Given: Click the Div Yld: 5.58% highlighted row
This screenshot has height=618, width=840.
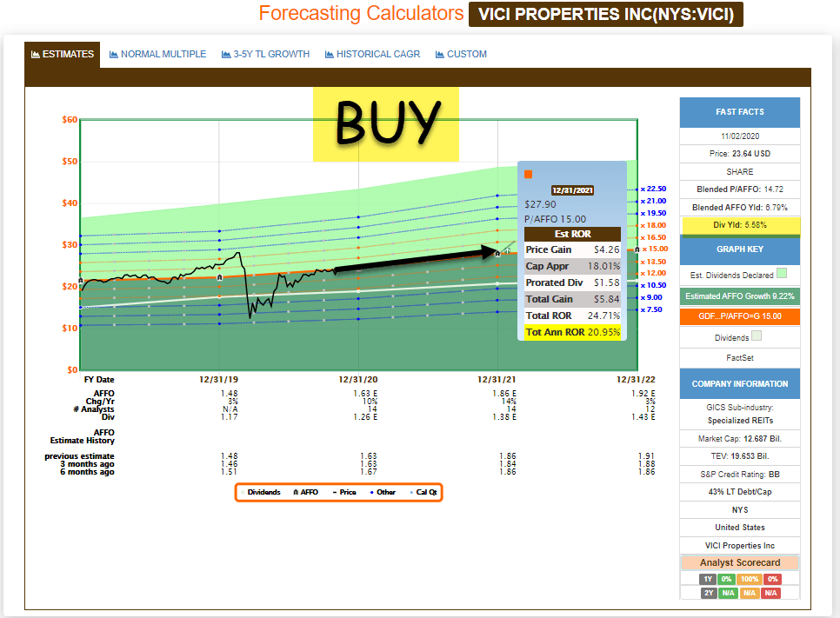Looking at the screenshot, I should click(x=741, y=225).
